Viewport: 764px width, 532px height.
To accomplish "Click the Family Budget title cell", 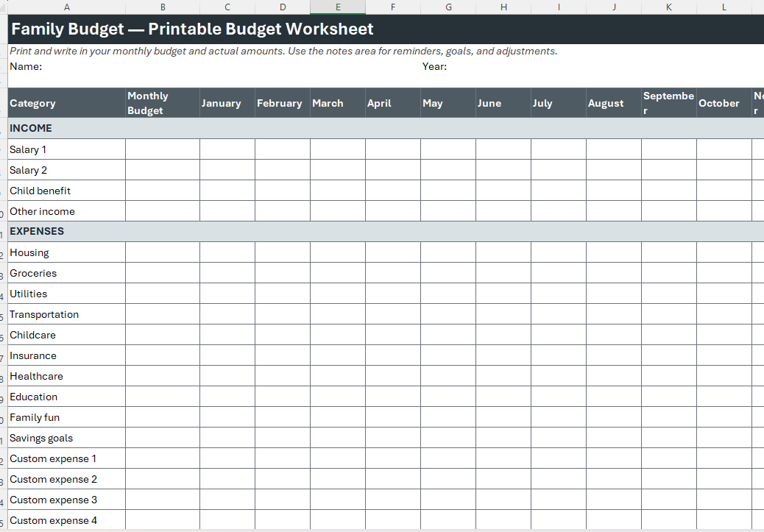I will 386,29.
